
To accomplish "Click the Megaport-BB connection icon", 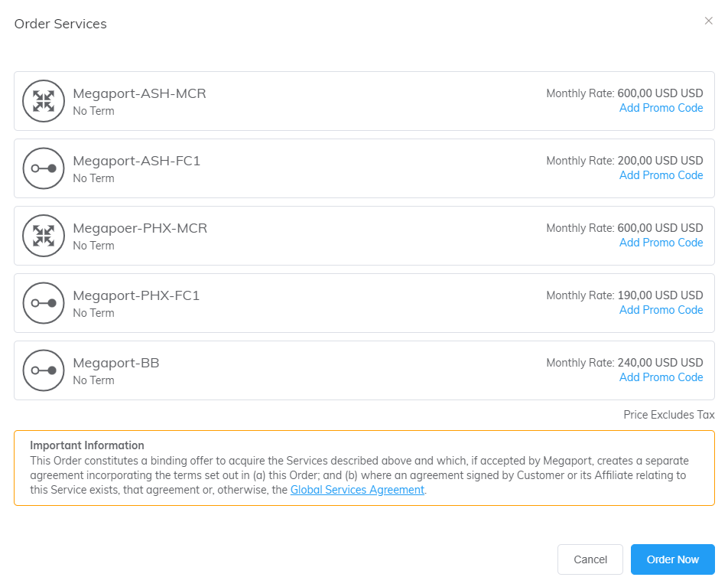I will tap(44, 370).
